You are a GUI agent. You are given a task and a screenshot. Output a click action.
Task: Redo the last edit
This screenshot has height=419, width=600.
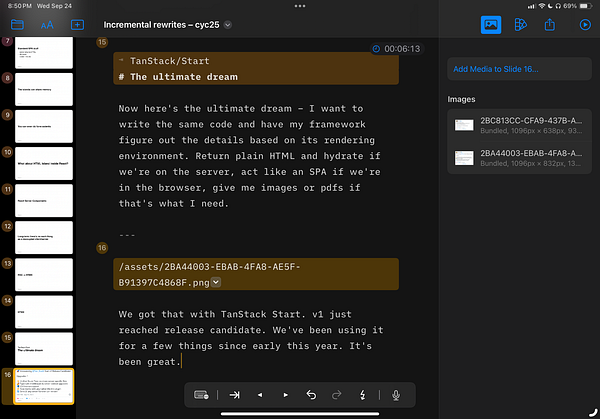tap(336, 395)
